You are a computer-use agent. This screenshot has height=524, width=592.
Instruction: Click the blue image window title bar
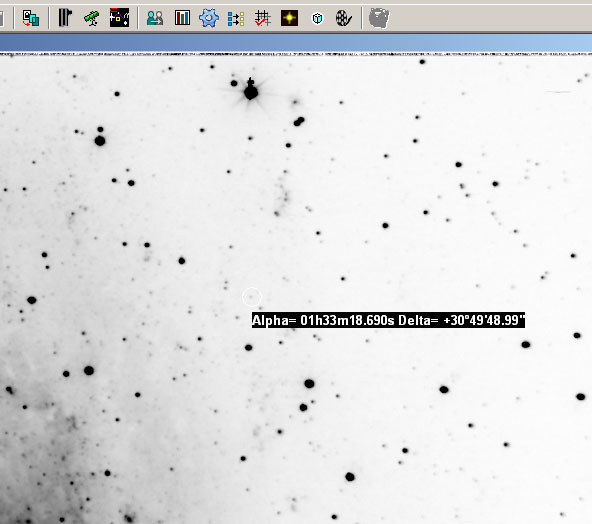(296, 43)
